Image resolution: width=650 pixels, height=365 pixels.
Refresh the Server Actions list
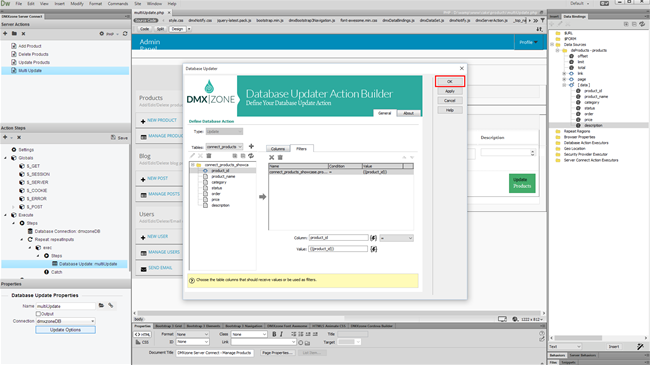125,34
